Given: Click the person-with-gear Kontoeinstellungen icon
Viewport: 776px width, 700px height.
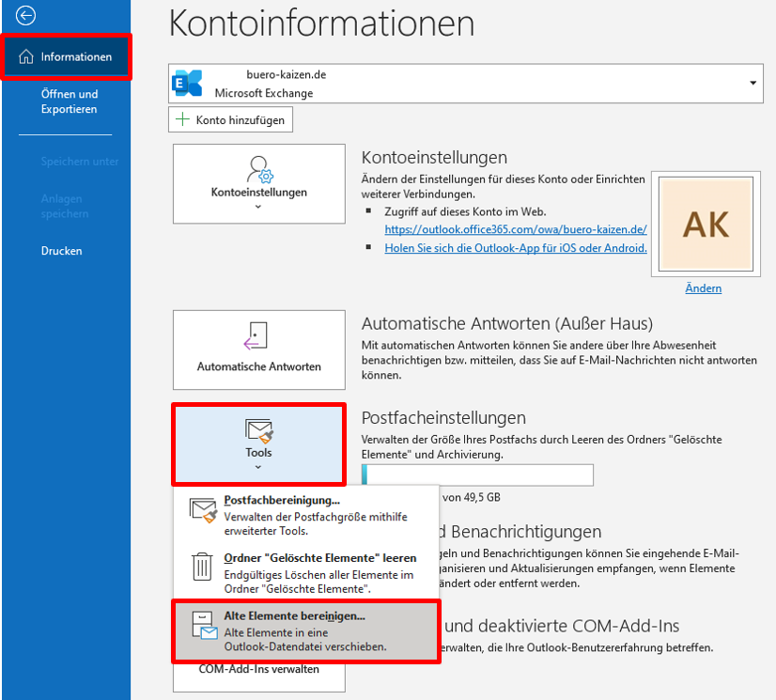Looking at the screenshot, I should pyautogui.click(x=259, y=169).
